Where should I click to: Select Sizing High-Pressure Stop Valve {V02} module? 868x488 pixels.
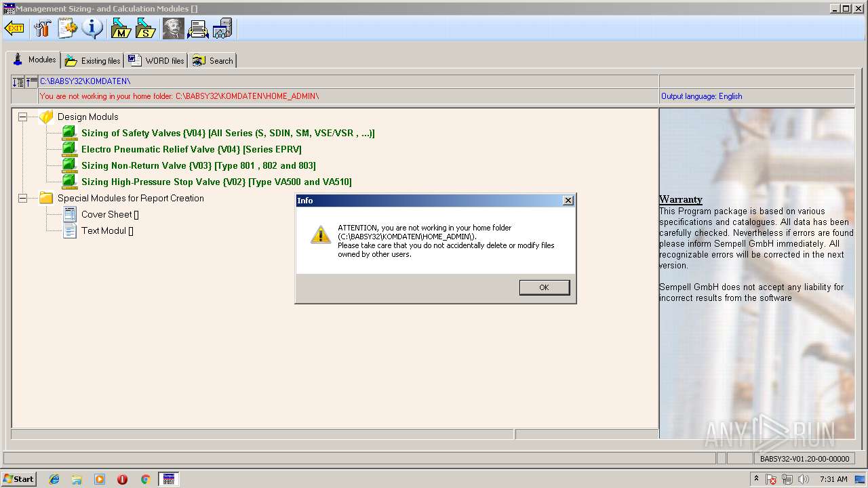(x=216, y=182)
